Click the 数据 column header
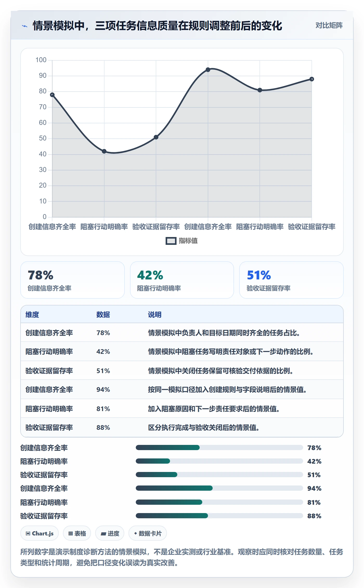This screenshot has width=364, height=588. [103, 315]
